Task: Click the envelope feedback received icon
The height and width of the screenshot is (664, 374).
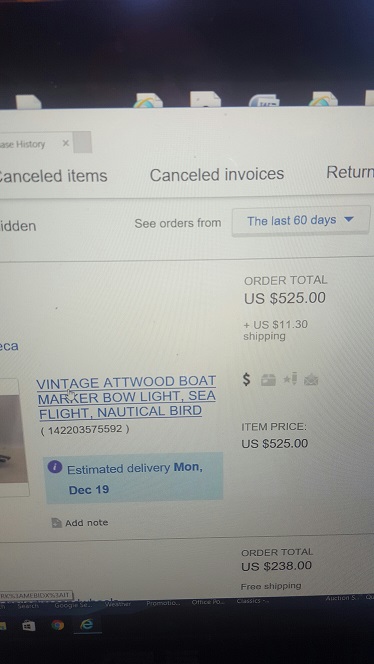Action: pos(311,380)
